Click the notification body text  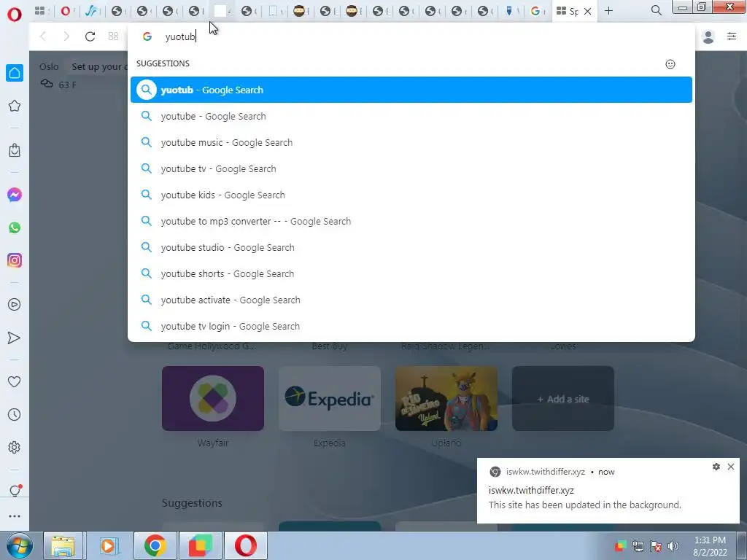pos(584,505)
